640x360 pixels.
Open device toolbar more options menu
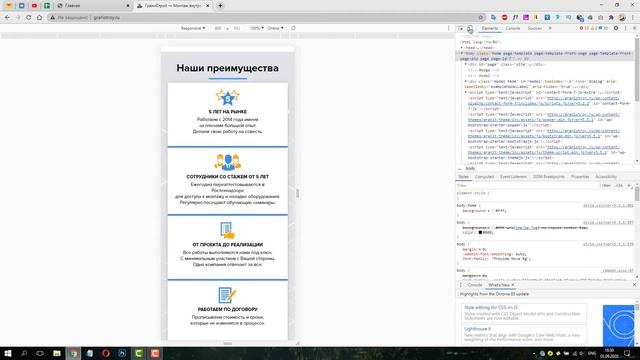[x=449, y=28]
